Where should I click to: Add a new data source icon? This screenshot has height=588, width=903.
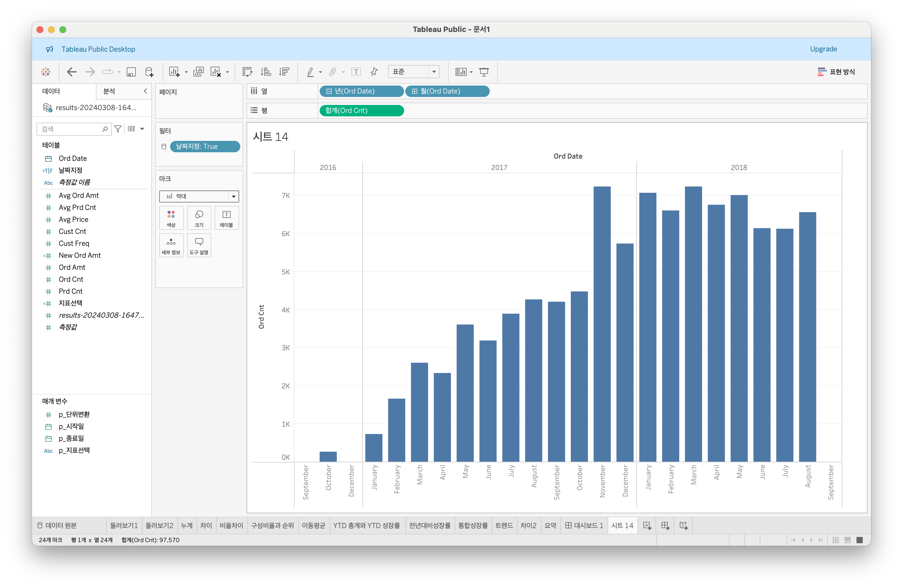click(x=150, y=72)
